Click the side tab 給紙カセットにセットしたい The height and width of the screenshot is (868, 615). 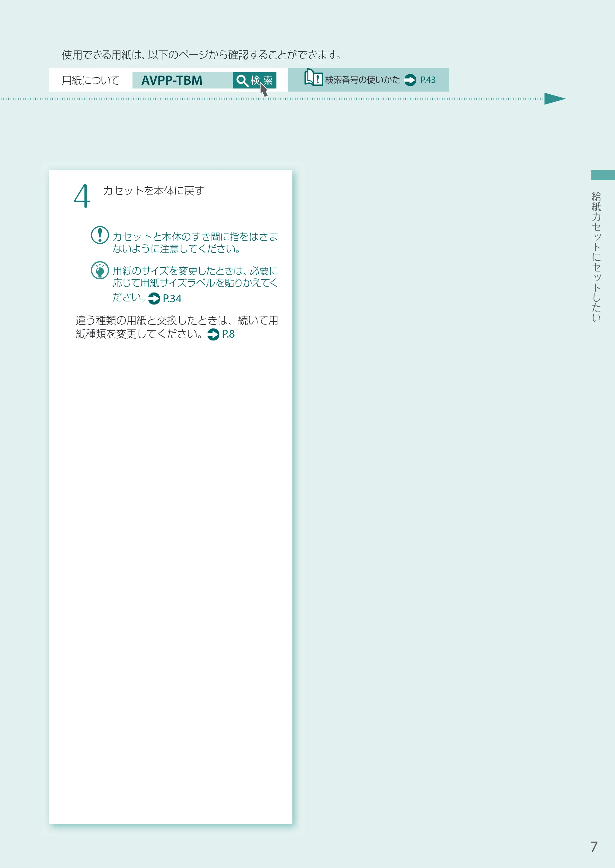click(597, 257)
